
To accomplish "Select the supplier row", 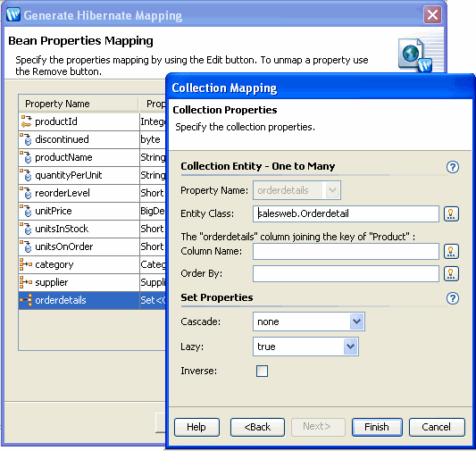I will point(92,282).
